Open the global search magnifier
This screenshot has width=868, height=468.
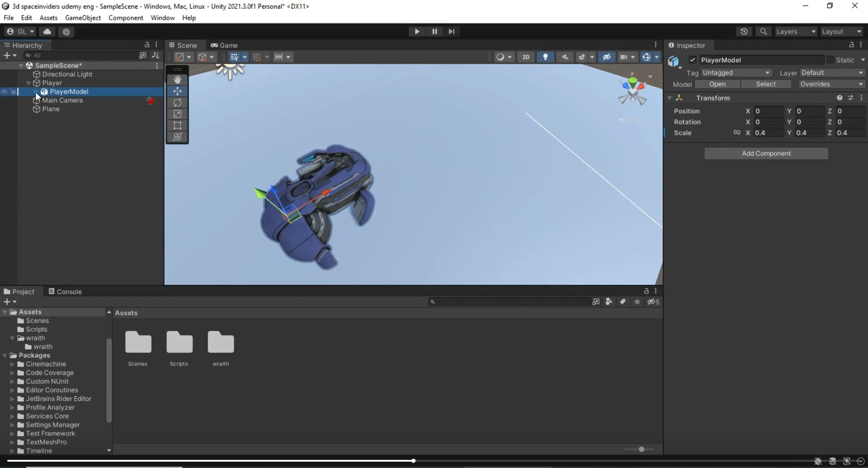[x=764, y=32]
